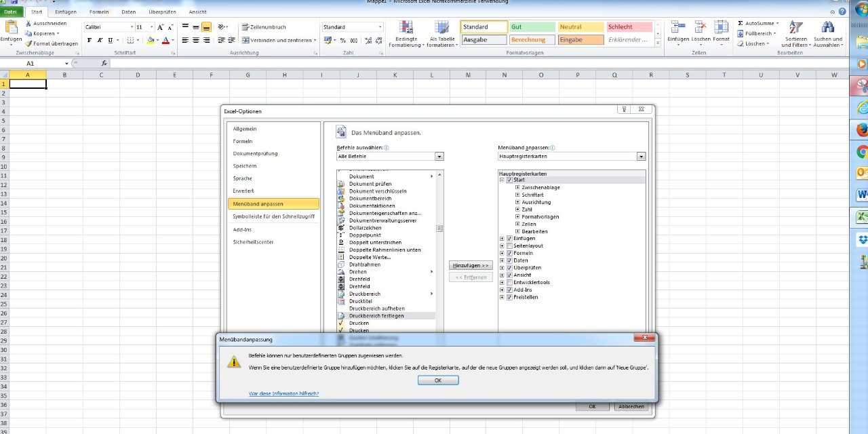The image size is (868, 434).
Task: Open the font name Calibri dropdown
Action: (x=132, y=27)
